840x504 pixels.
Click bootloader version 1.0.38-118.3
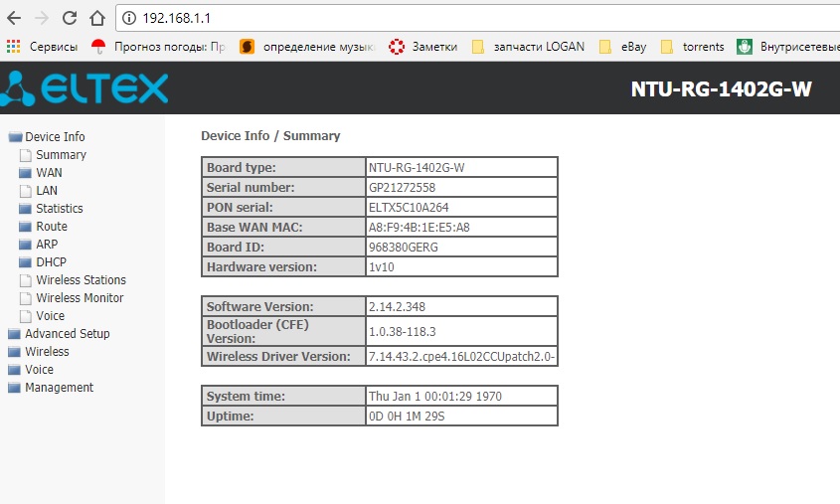[402, 332]
